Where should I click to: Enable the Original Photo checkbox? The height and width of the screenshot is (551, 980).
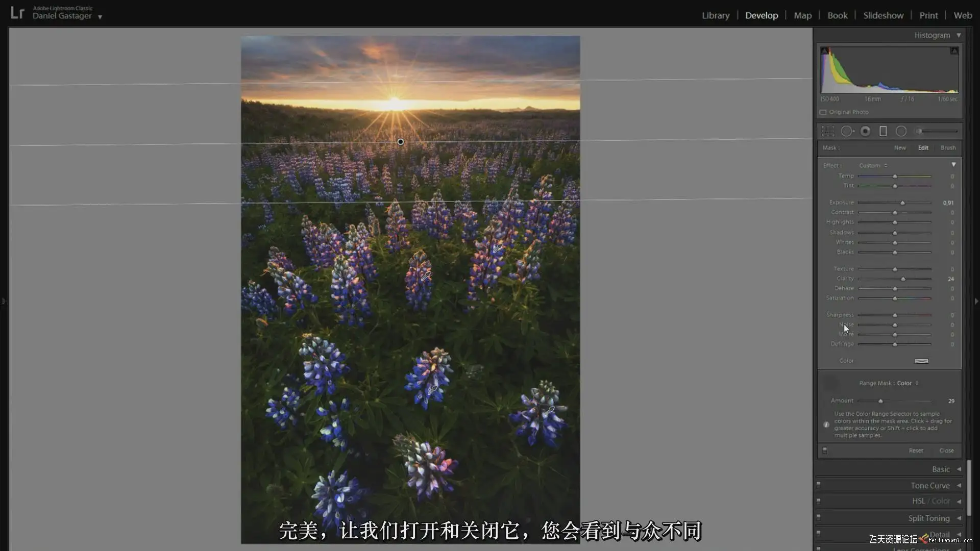click(x=823, y=112)
